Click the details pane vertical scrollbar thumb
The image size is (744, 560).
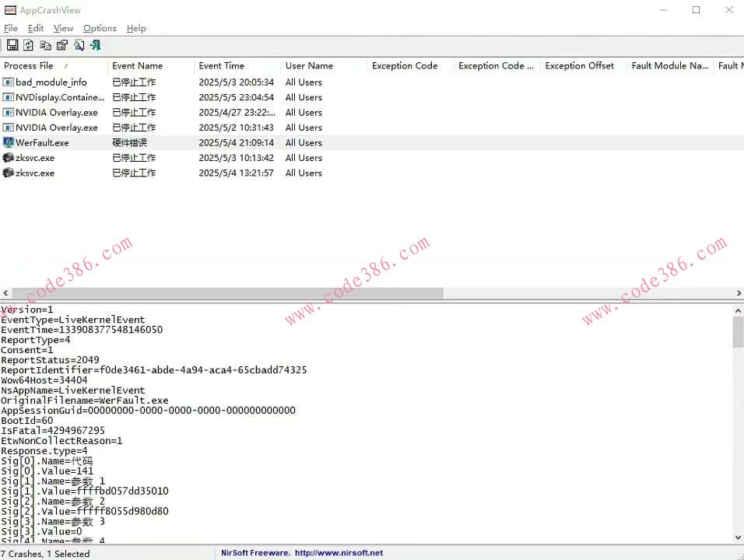pos(738,332)
